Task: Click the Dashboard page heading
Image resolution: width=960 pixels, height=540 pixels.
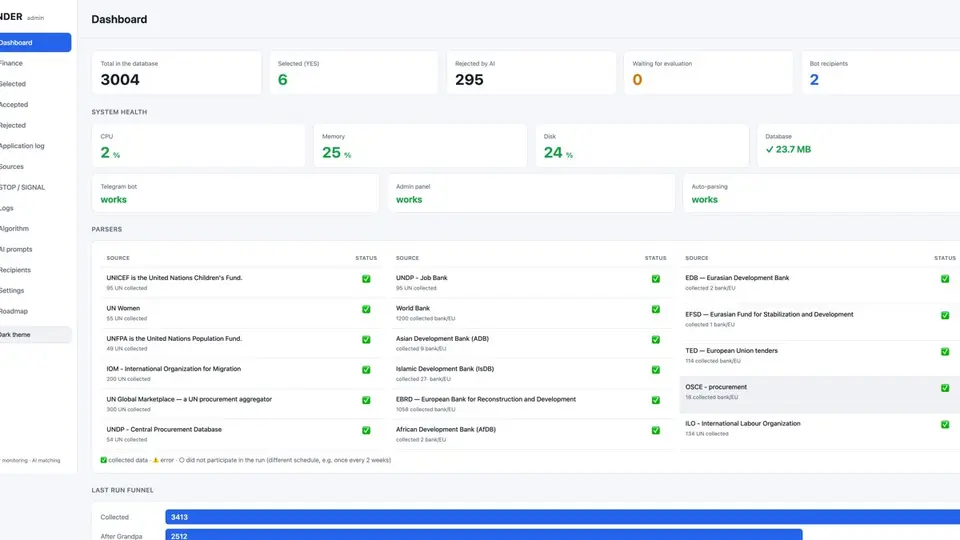Action: click(119, 20)
